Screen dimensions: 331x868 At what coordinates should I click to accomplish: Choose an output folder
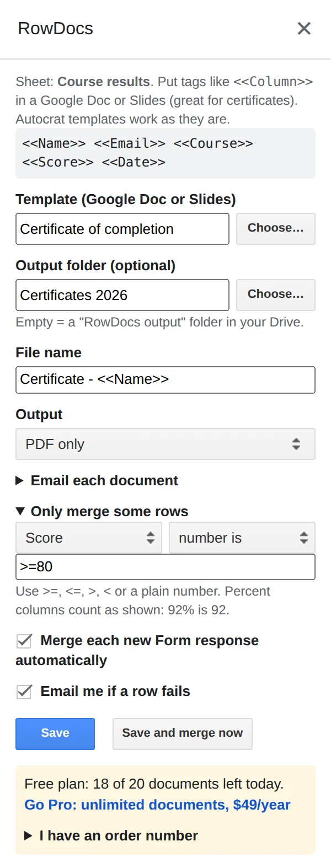click(x=276, y=294)
